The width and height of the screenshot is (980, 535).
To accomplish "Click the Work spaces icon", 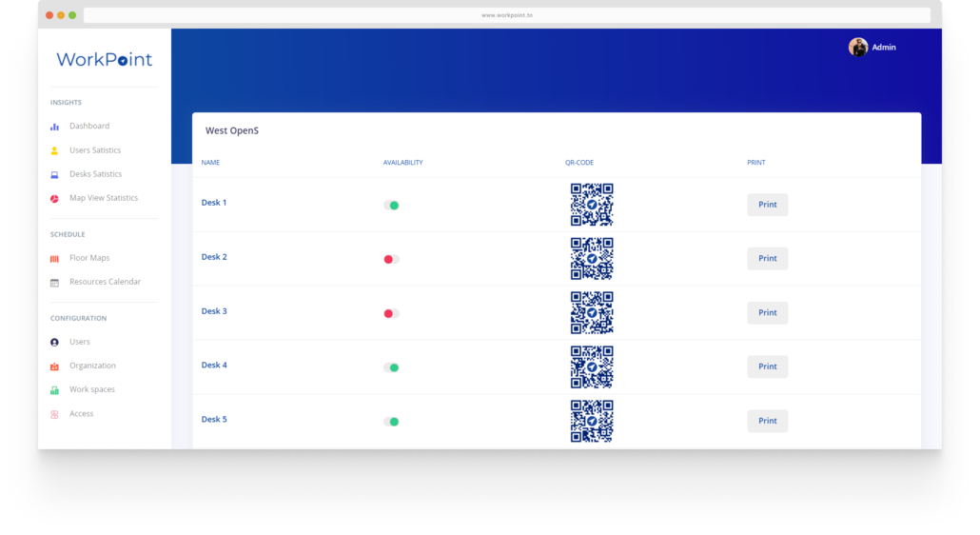I will pyautogui.click(x=54, y=390).
